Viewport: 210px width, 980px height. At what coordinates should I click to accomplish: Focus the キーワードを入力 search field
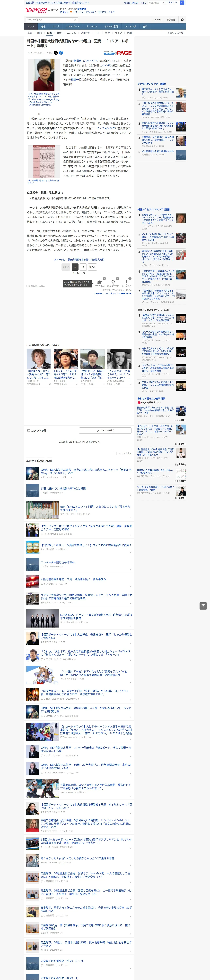(x=49, y=19)
